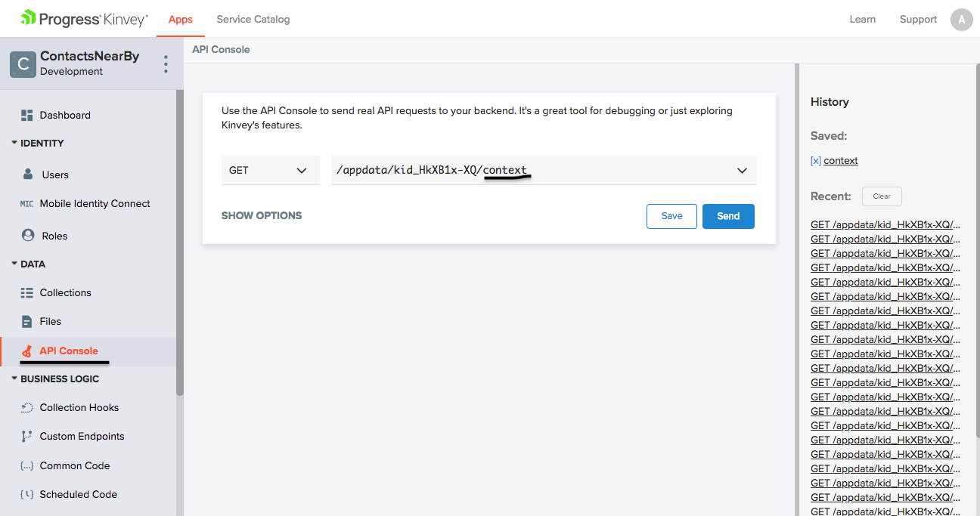
Task: Click the Progress Kinvey logo
Action: point(84,19)
